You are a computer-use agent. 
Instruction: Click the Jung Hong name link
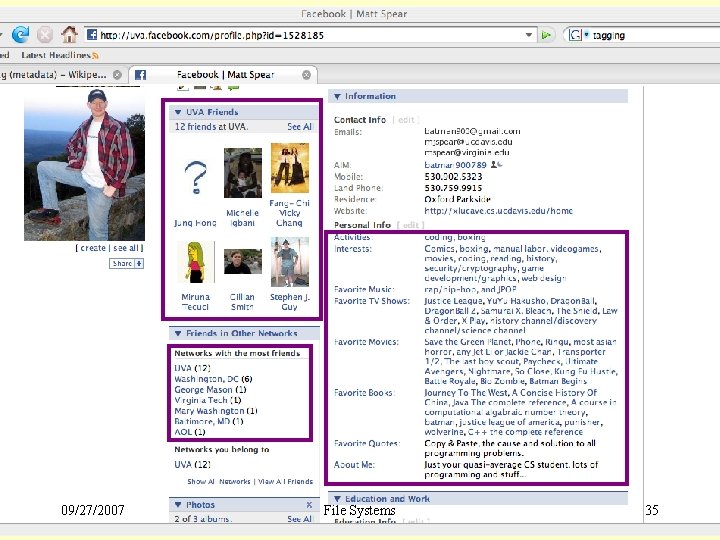tap(195, 223)
